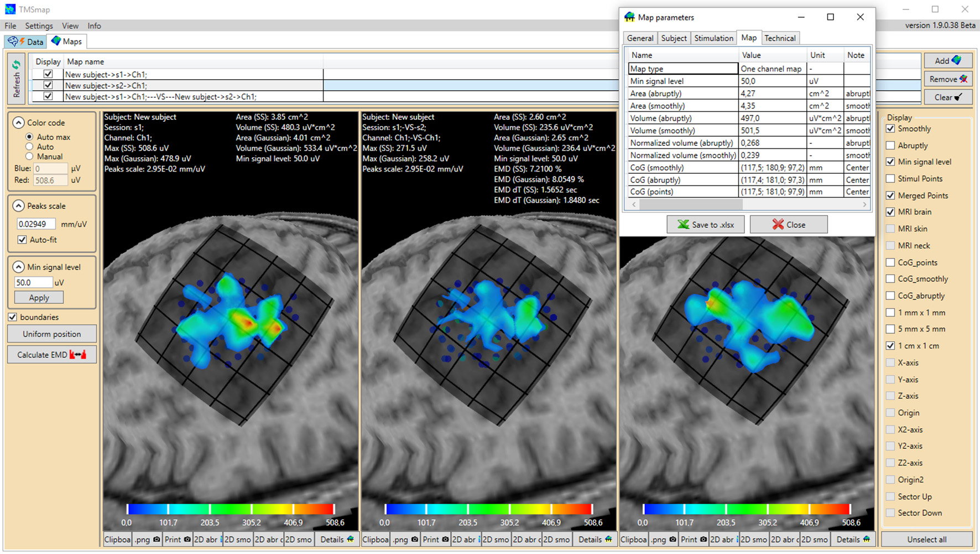
Task: Collapse the Min signal level section
Action: [18, 267]
